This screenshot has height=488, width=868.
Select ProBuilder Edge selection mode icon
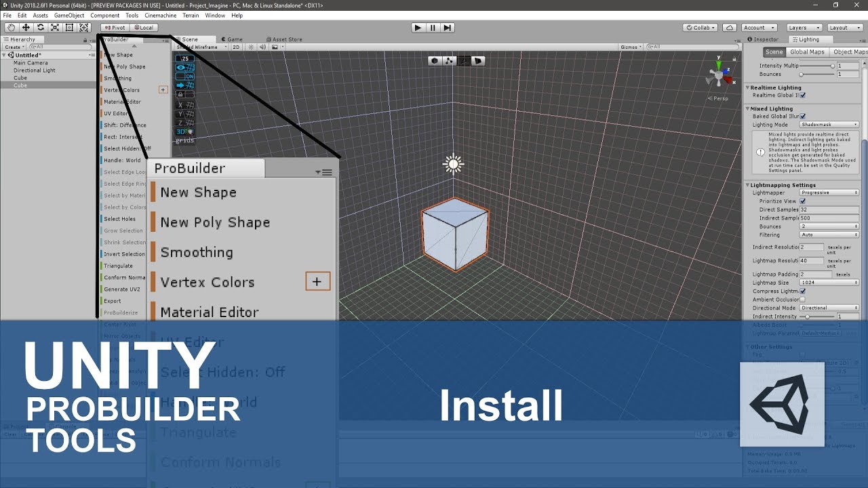464,61
